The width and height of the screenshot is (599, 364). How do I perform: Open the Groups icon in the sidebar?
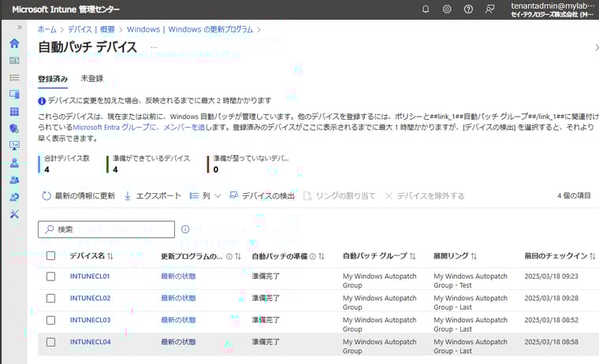(x=14, y=180)
